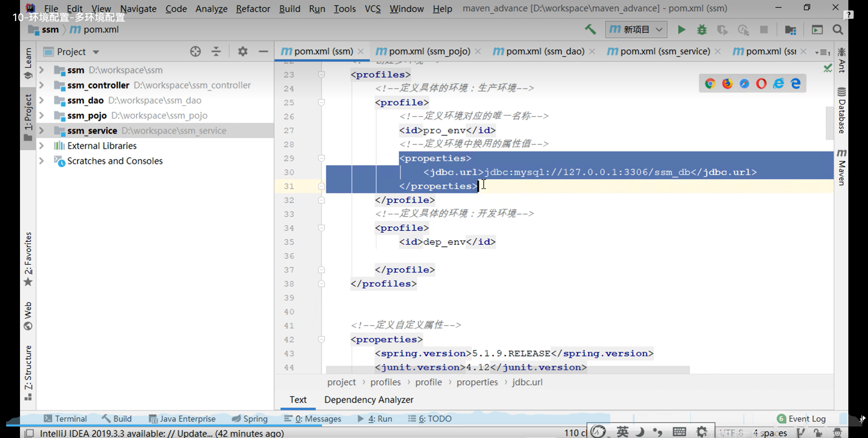Image resolution: width=868 pixels, height=438 pixels.
Task: Expand External Libraries node
Action: click(x=42, y=146)
